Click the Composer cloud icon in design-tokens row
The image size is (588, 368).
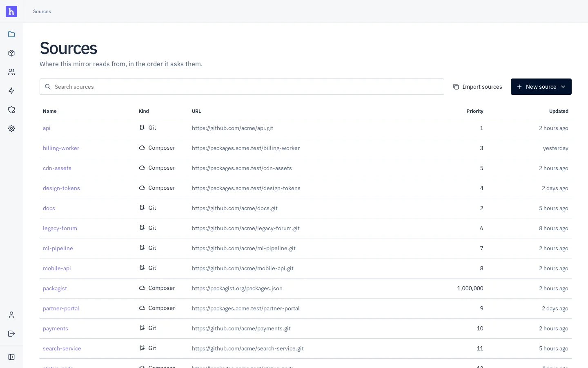[142, 188]
